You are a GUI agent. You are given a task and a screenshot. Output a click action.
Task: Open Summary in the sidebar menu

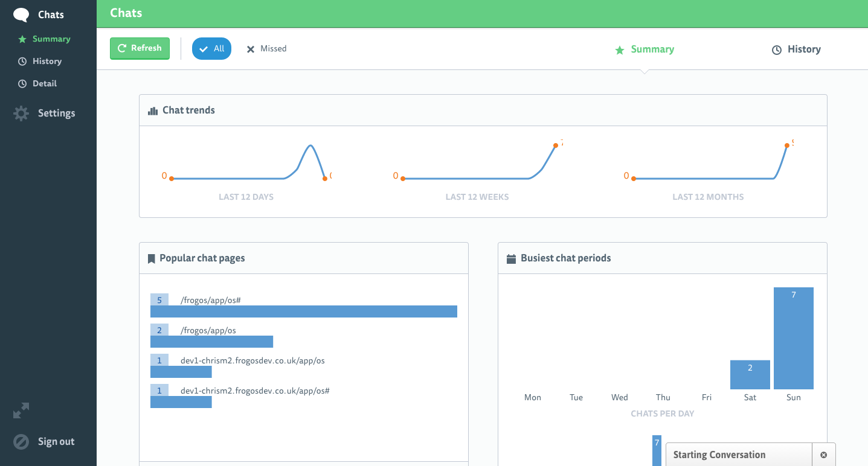click(51, 39)
